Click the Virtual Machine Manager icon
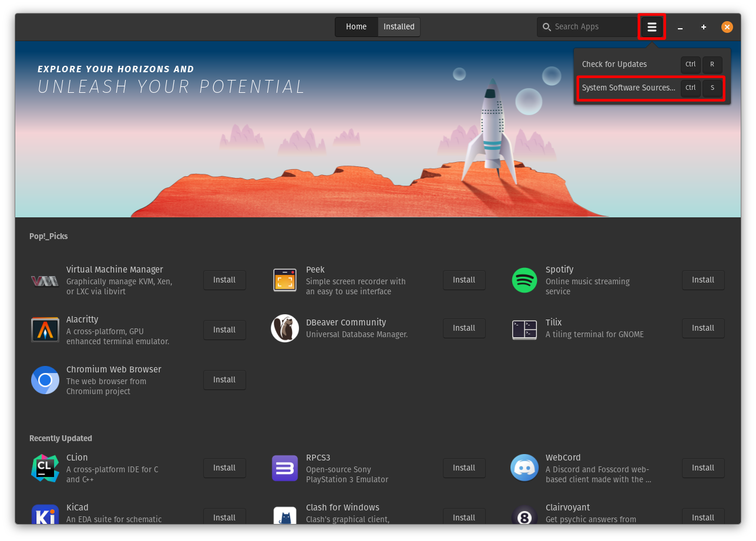 (x=45, y=280)
